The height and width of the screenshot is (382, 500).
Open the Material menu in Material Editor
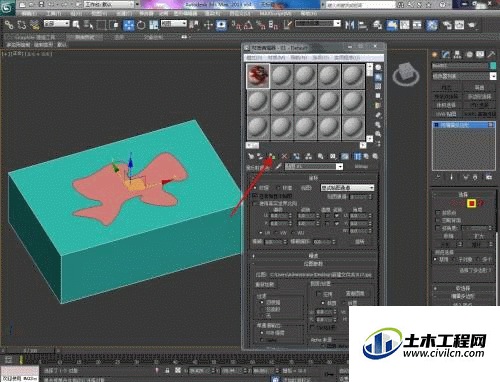click(x=277, y=58)
